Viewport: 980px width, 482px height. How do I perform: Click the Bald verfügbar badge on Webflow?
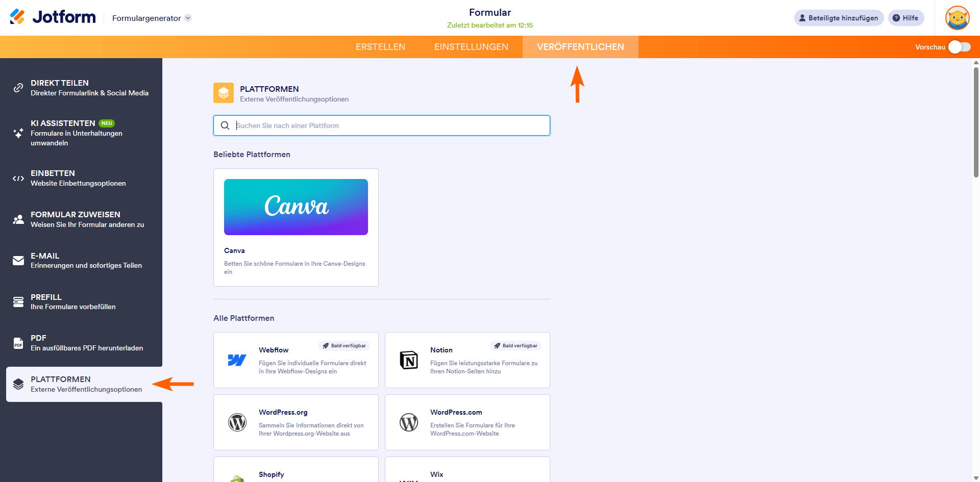pos(345,346)
